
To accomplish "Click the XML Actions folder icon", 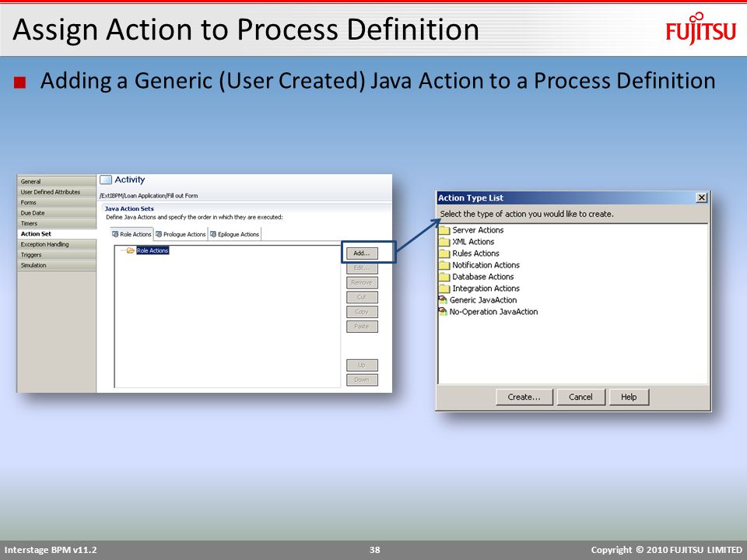I will click(x=444, y=242).
